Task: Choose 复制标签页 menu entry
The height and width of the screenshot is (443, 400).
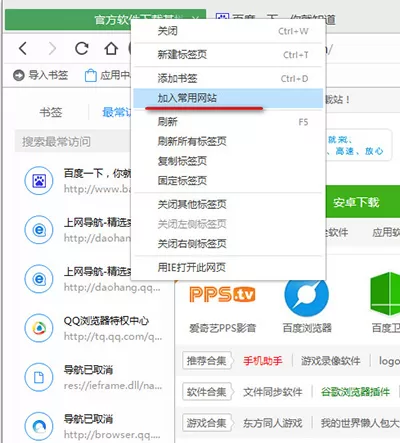Action: (229, 161)
